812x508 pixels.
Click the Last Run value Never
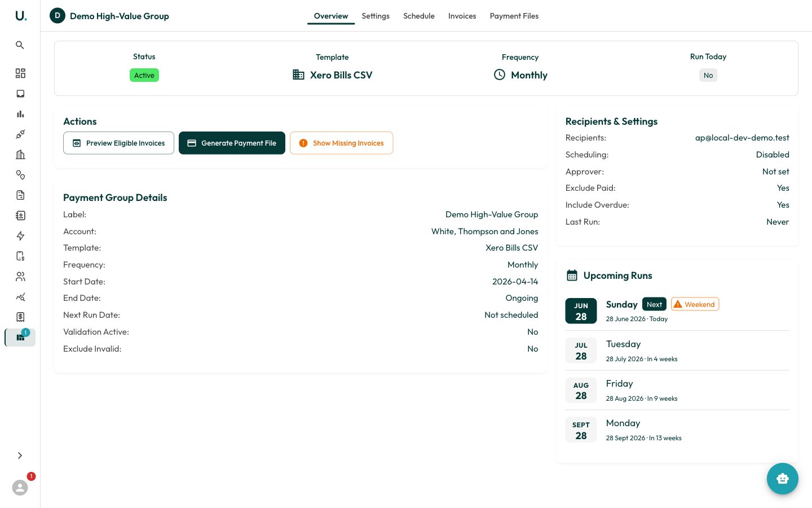778,222
